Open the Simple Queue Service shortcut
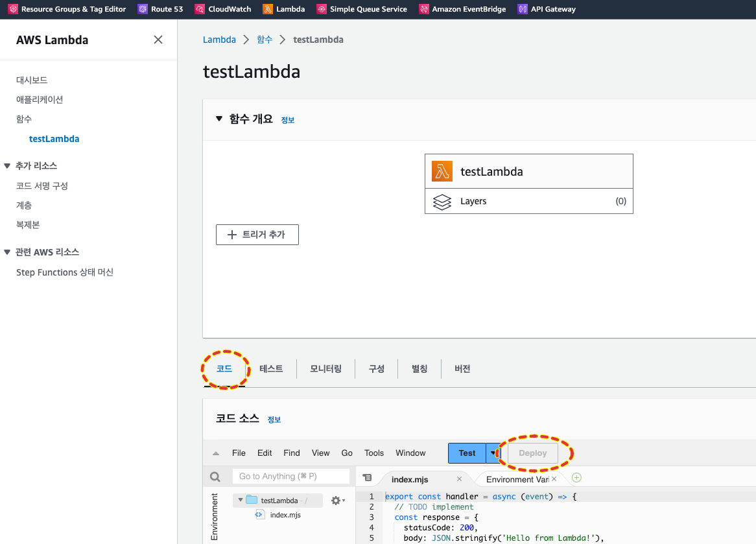Image resolution: width=756 pixels, height=544 pixels. [362, 9]
